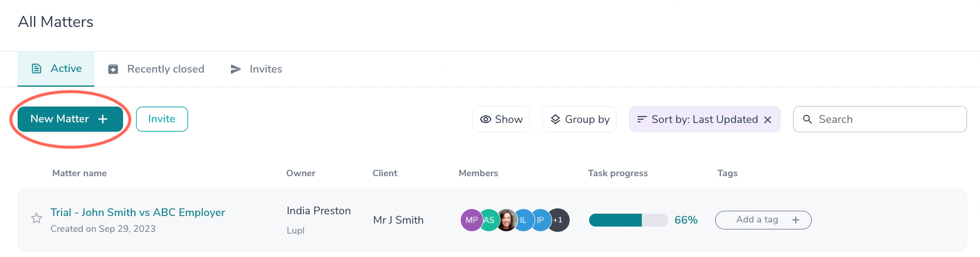Screen dimensions: 980x257
Task: Switch to the Active tab
Action: (x=56, y=69)
